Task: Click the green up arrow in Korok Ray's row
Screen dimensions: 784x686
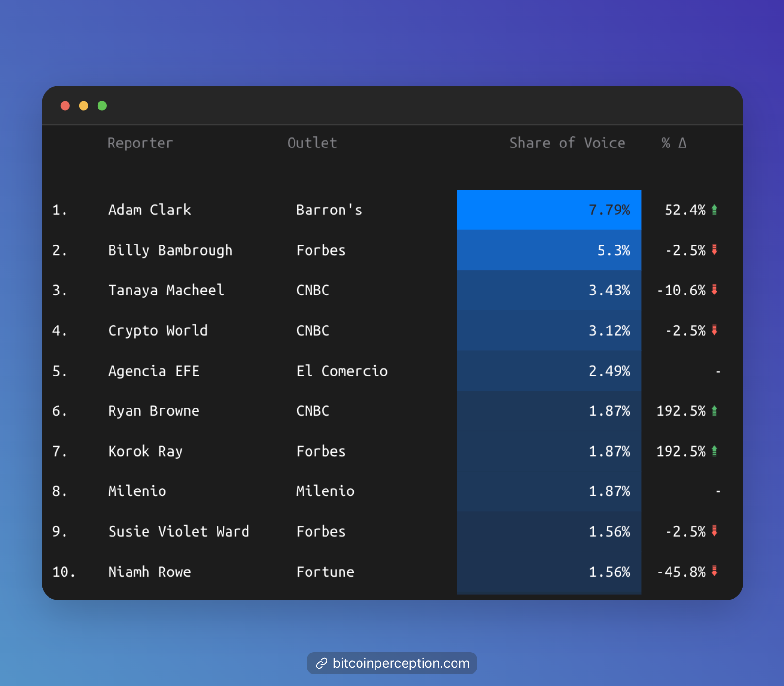Action: pyautogui.click(x=714, y=451)
